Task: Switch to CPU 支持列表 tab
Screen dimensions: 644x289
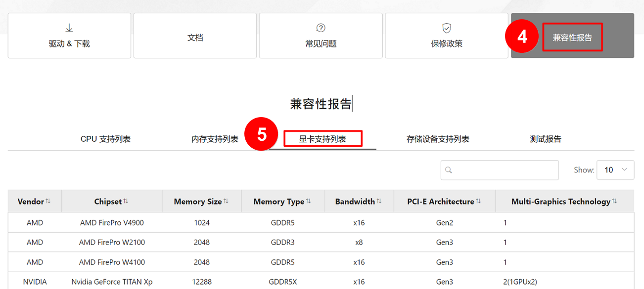Action: tap(105, 139)
